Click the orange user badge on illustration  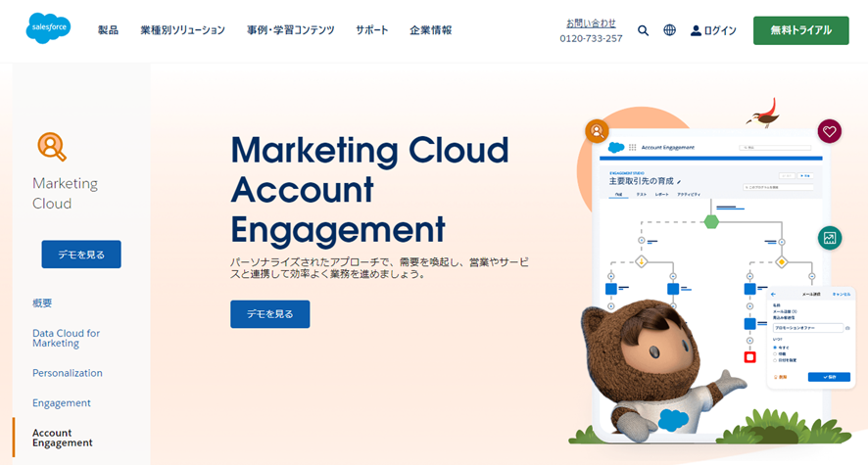tap(597, 131)
